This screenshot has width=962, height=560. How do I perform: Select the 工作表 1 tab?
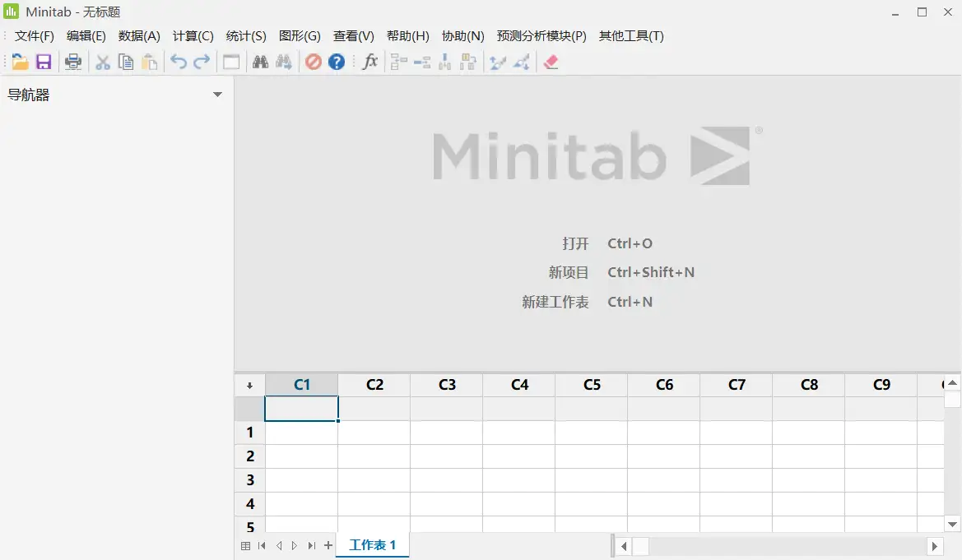click(373, 544)
